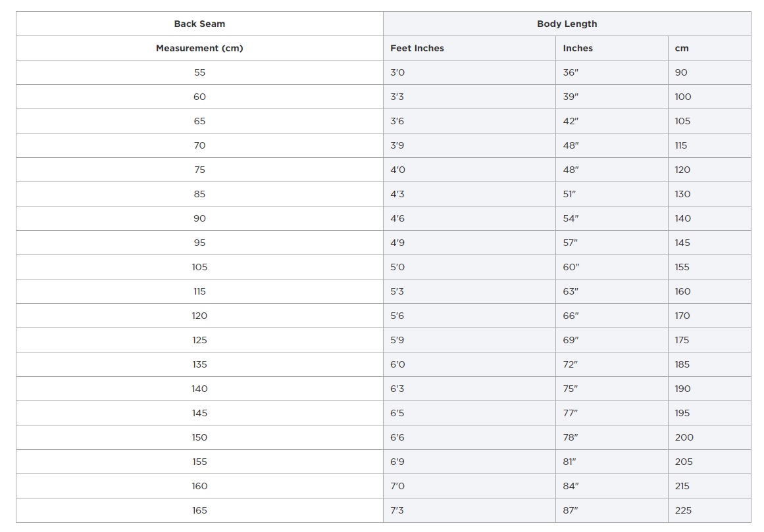This screenshot has height=532, width=764.
Task: Select back seam measurement 165
Action: coord(200,510)
